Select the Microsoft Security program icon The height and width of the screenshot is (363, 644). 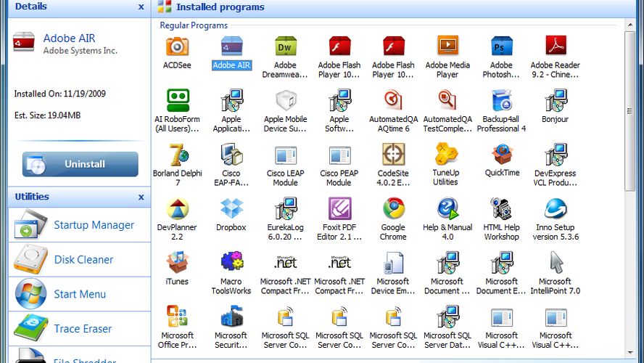[232, 317]
